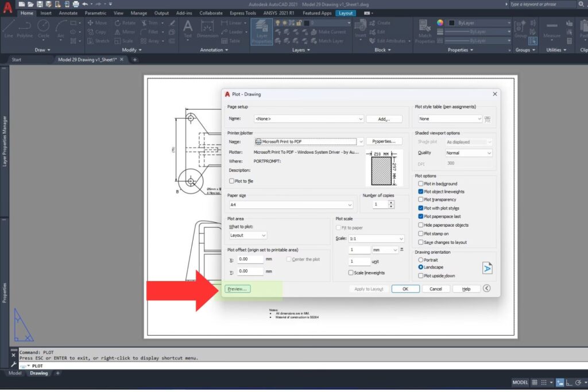Uncheck Plot object lineweights
Screen dimensions: 588x392
click(420, 192)
